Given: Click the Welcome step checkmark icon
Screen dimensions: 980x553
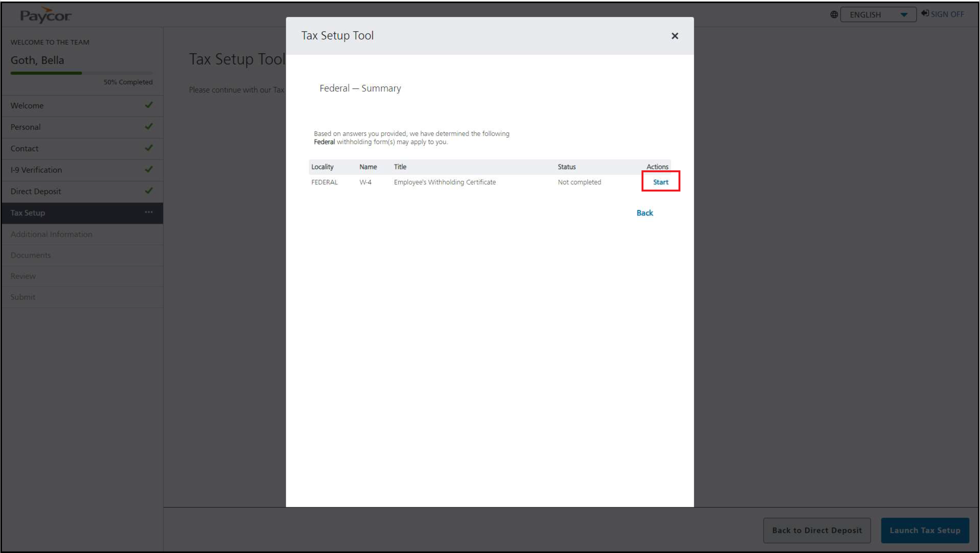Looking at the screenshot, I should pos(149,105).
